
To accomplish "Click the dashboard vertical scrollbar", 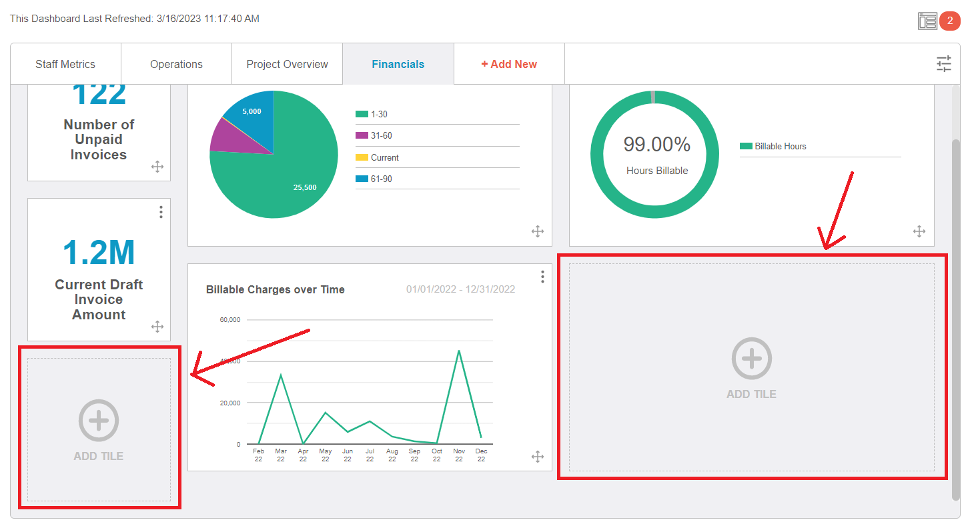I will click(955, 319).
